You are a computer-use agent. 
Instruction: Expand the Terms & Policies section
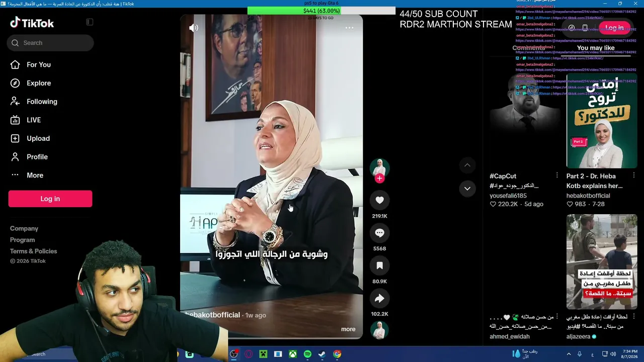34,251
